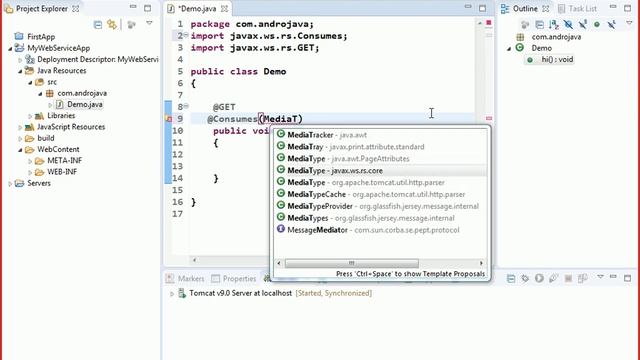This screenshot has width=640, height=360.
Task: Click the red error indicator atop editor overview ruler
Action: click(489, 23)
